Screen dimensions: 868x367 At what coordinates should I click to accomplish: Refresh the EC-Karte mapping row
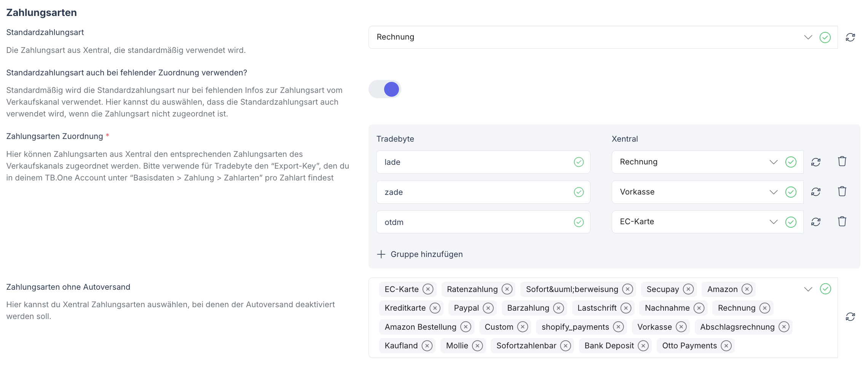[815, 221]
